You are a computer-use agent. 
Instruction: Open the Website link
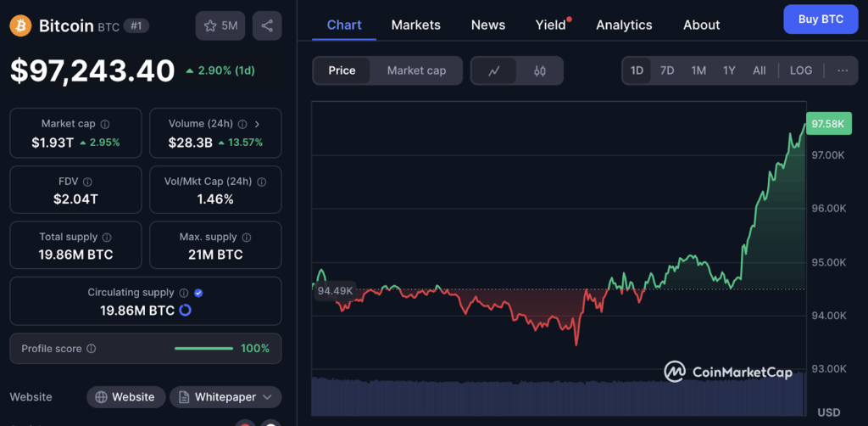pos(125,397)
